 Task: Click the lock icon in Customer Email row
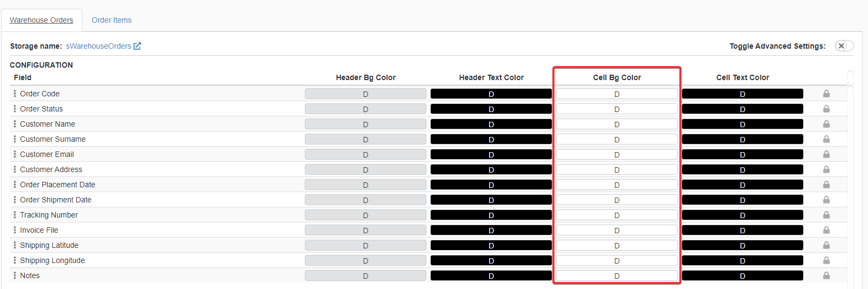[x=826, y=154]
